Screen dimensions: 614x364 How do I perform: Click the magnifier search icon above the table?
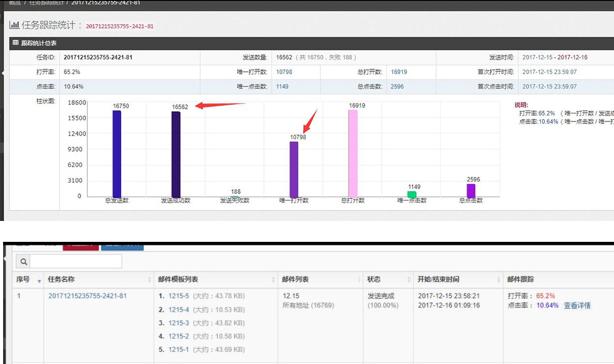click(23, 261)
